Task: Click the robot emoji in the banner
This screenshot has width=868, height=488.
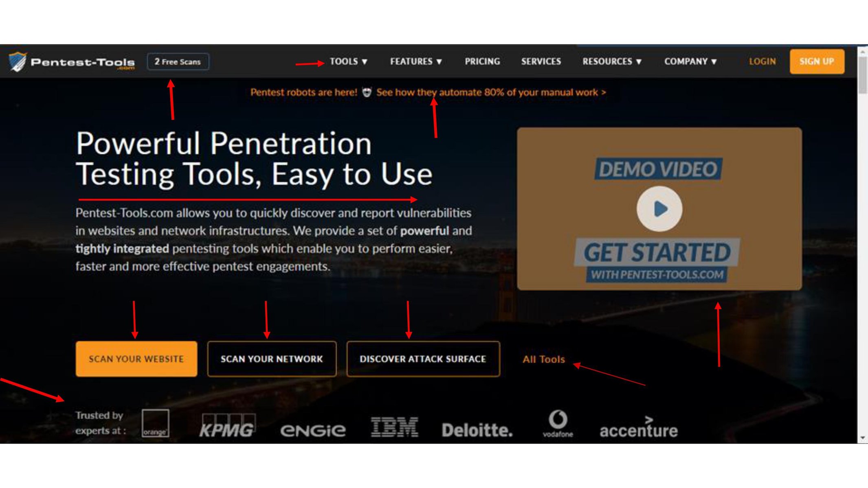Action: (x=367, y=92)
